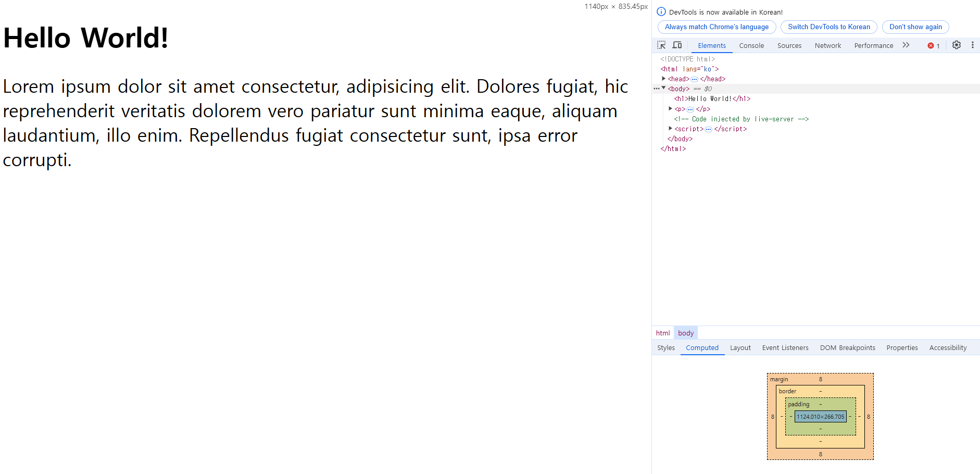Click the ellipsis badge inside the script tag
Viewport: 980px width, 474px height.
coord(708,129)
